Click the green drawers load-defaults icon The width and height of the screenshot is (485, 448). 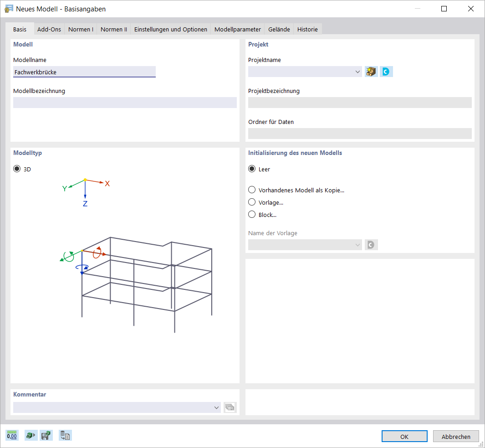point(31,436)
